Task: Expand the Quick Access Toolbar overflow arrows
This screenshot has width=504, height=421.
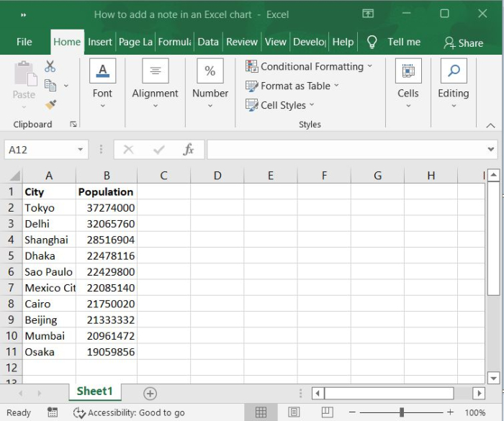Action: (24, 15)
